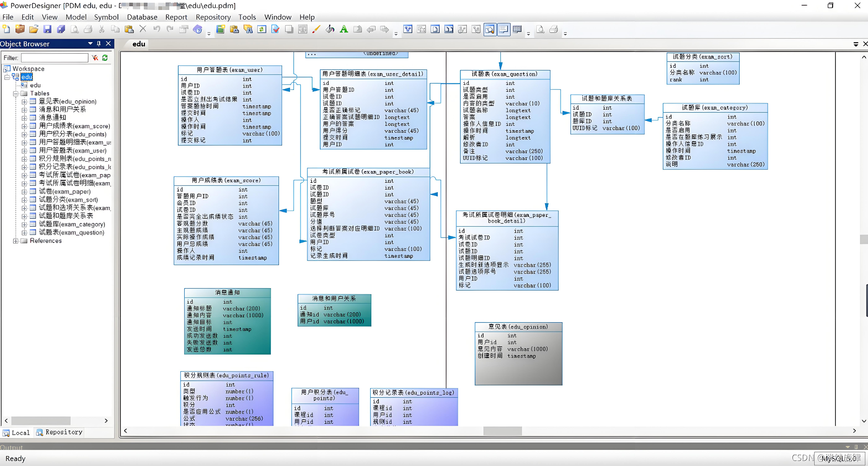The height and width of the screenshot is (466, 868).
Task: Expand the 试卷(exam_paper) node
Action: pyautogui.click(x=24, y=192)
